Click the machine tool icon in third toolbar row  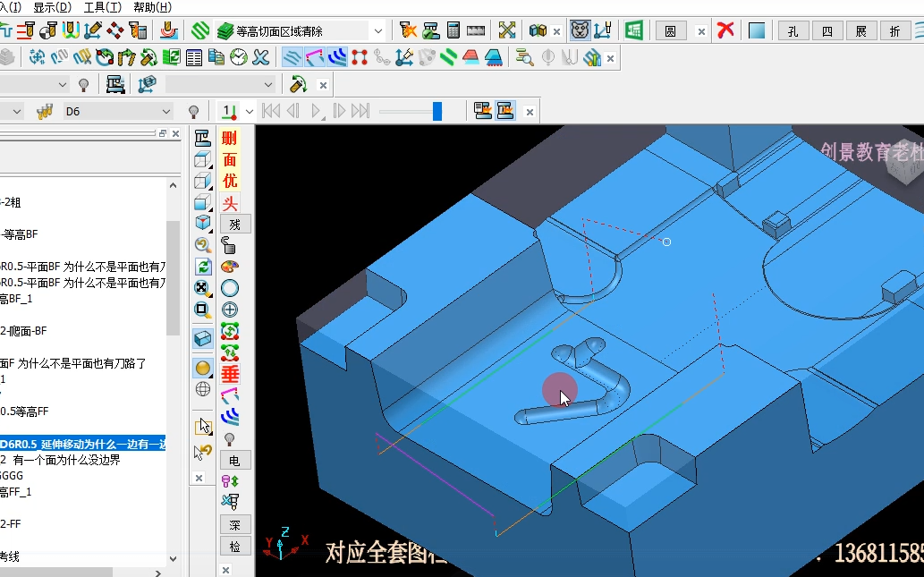115,84
